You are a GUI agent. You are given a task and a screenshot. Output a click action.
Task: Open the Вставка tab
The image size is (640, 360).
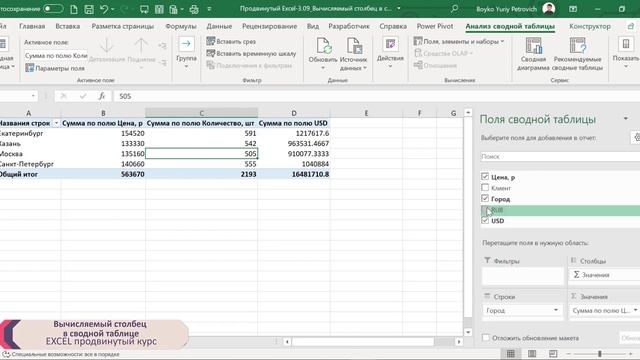(68, 26)
